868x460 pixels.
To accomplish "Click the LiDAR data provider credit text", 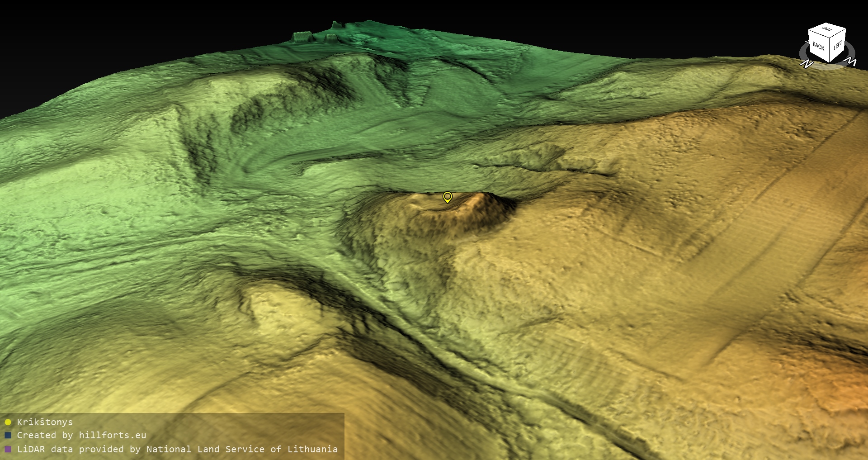I will [x=177, y=450].
